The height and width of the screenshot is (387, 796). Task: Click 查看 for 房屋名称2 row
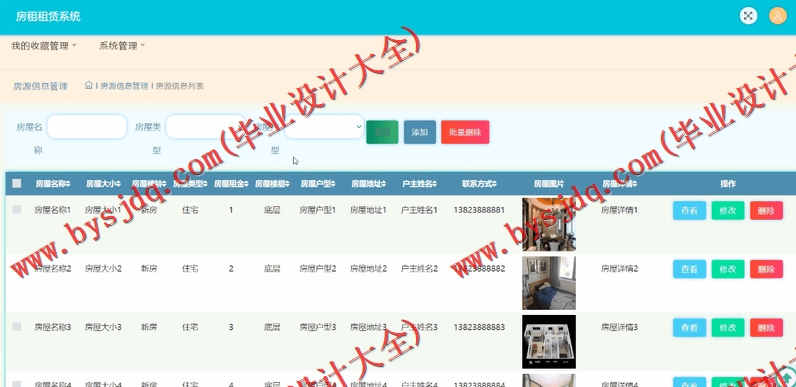689,269
